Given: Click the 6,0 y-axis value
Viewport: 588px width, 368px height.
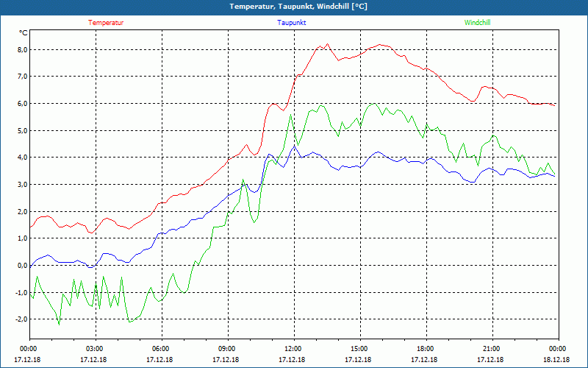Looking at the screenshot, I should [22, 104].
